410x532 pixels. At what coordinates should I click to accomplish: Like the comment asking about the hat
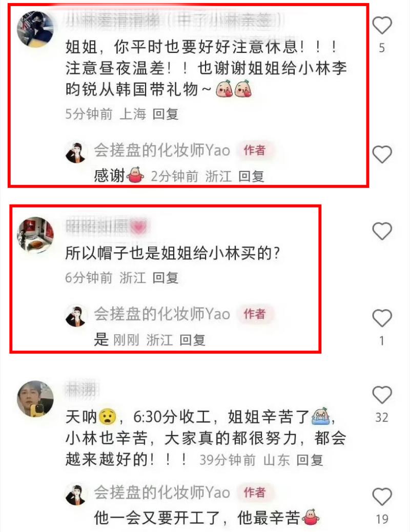click(382, 231)
